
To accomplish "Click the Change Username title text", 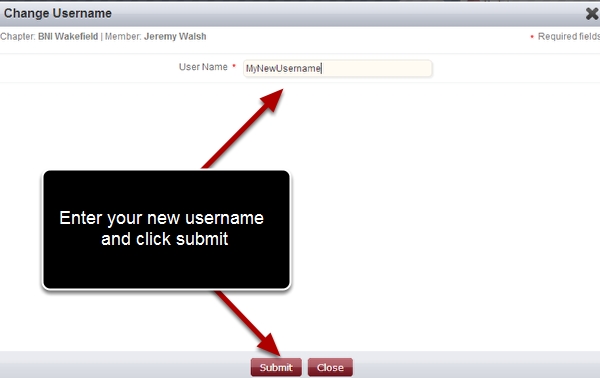I will [x=58, y=13].
